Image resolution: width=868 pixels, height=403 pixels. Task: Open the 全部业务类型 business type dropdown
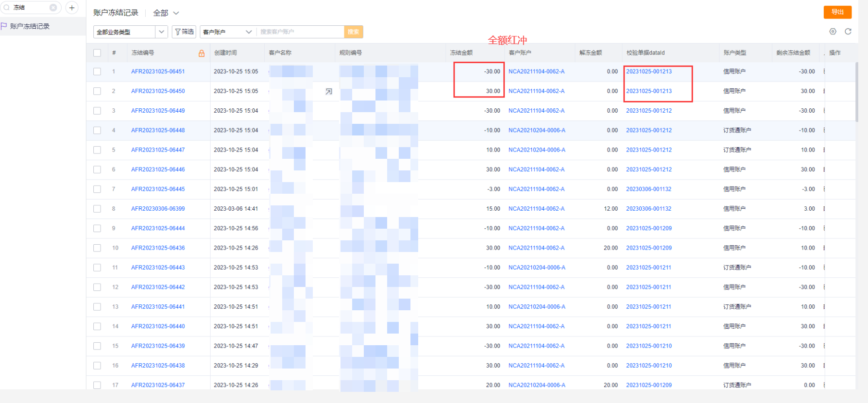[x=131, y=32]
